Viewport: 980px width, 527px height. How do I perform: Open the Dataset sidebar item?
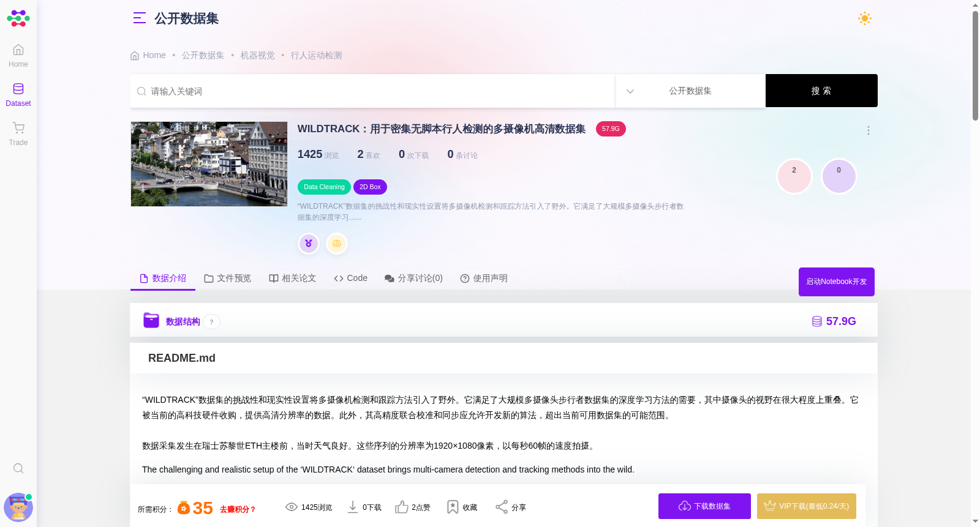tap(18, 94)
